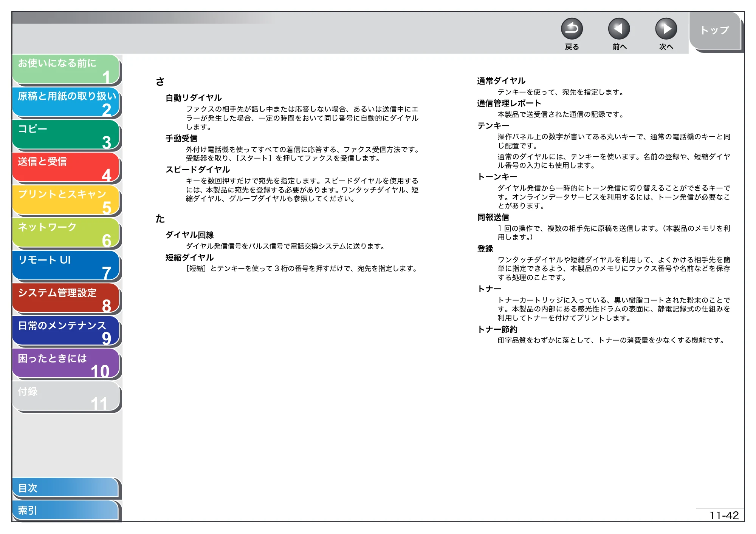Click the page number 11-42
Image resolution: width=756 pixels, height=534 pixels.
coord(724,515)
